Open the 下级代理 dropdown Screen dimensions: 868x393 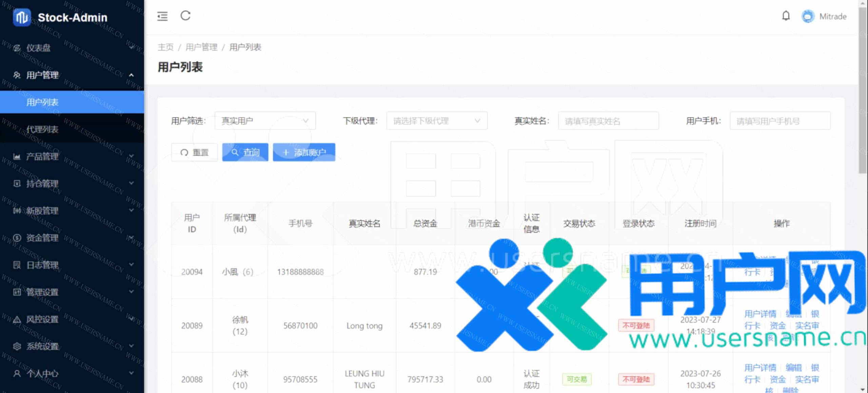coord(436,121)
